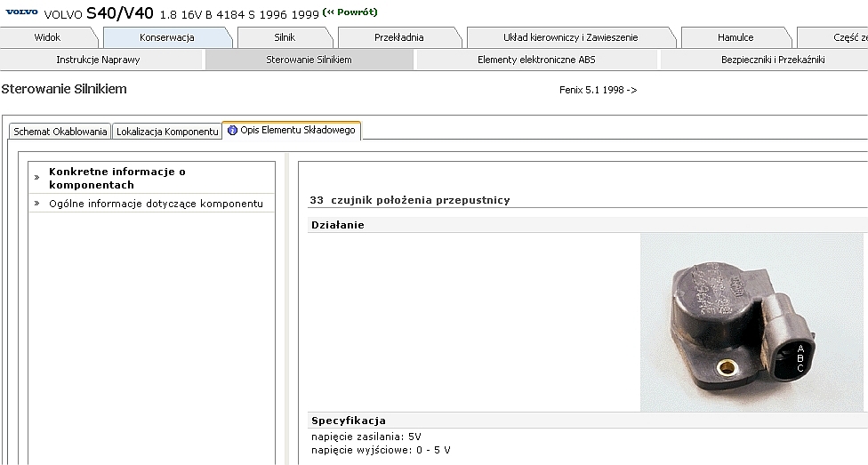Open the Widok tab
This screenshot has height=465, width=868.
point(48,37)
